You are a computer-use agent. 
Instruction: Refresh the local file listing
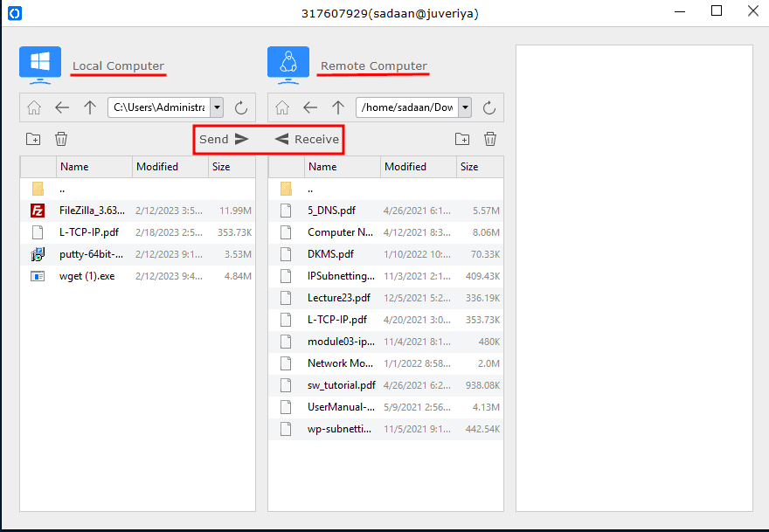point(240,107)
